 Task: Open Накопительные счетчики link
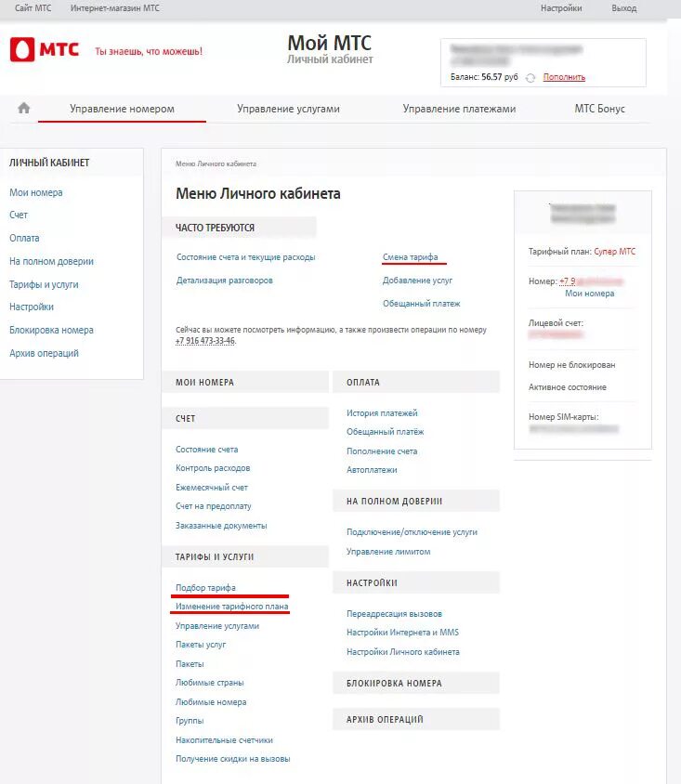(225, 740)
